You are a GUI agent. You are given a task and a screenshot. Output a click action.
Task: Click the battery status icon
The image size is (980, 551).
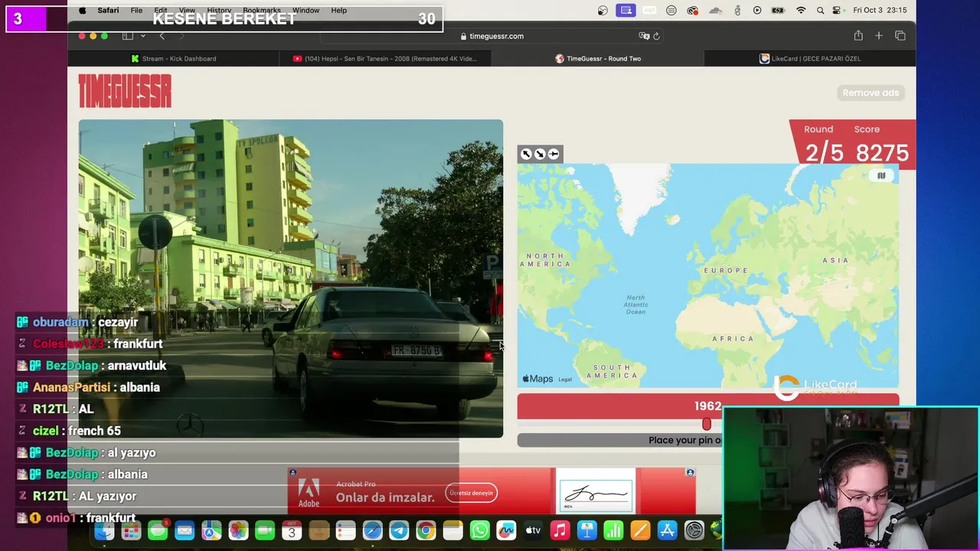[x=778, y=11]
